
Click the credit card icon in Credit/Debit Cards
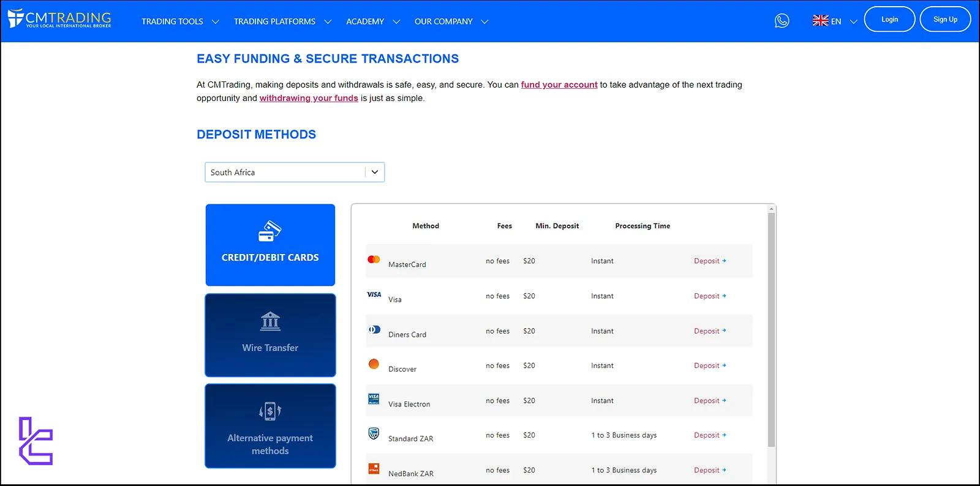point(270,231)
